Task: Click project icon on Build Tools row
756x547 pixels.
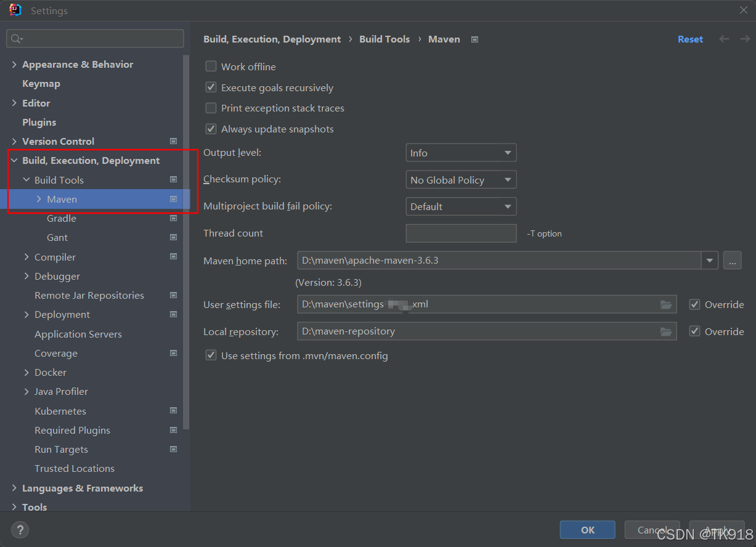Action: point(173,180)
